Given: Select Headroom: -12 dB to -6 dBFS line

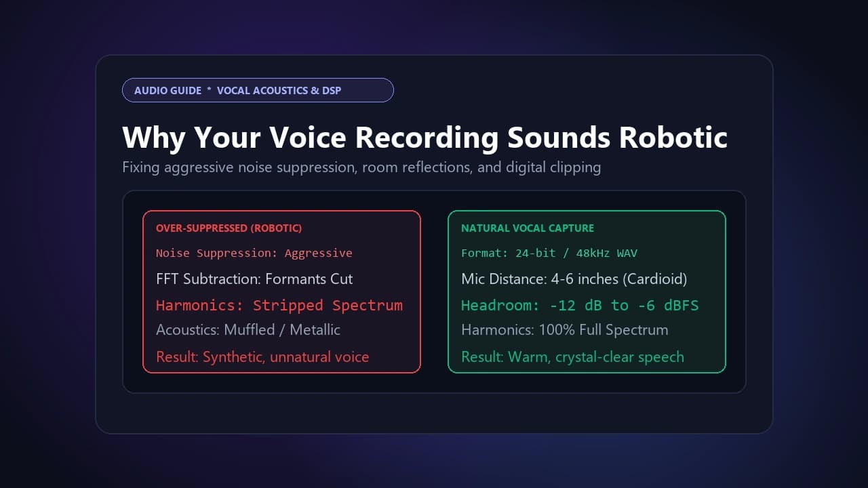Looking at the screenshot, I should pyautogui.click(x=580, y=305).
